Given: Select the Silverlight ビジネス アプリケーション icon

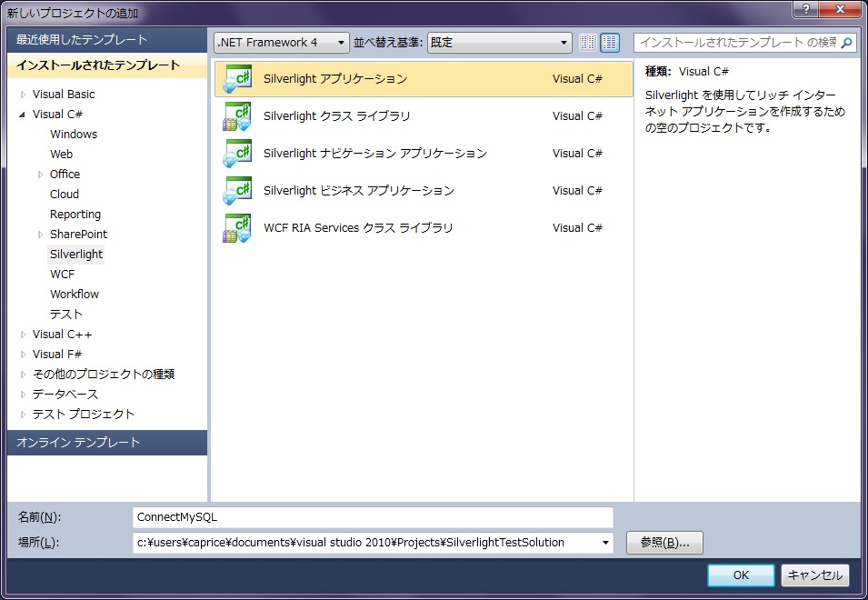Looking at the screenshot, I should point(237,190).
